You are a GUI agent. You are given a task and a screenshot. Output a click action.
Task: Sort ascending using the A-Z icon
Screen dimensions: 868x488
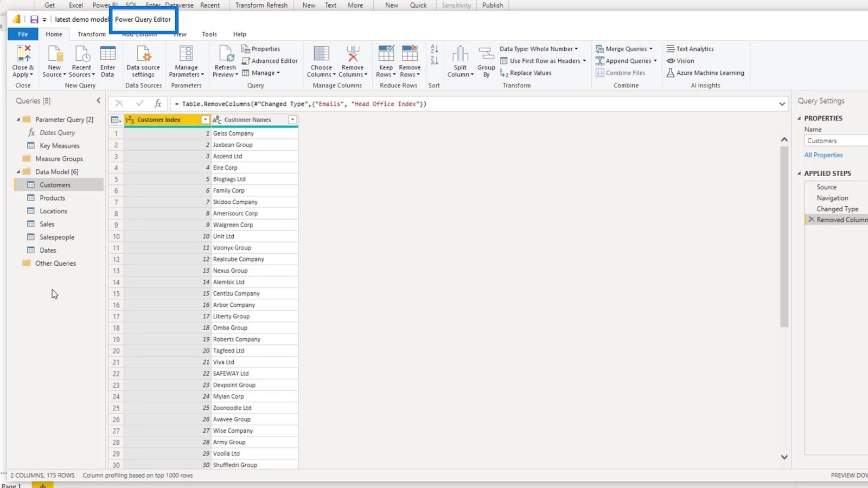click(x=434, y=49)
